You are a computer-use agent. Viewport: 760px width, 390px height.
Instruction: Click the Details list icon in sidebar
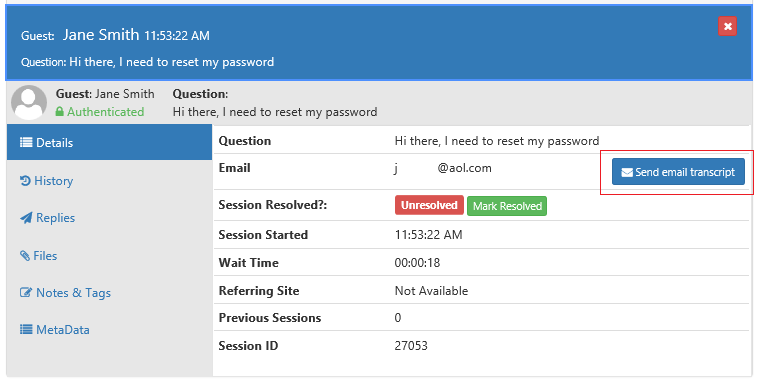26,142
